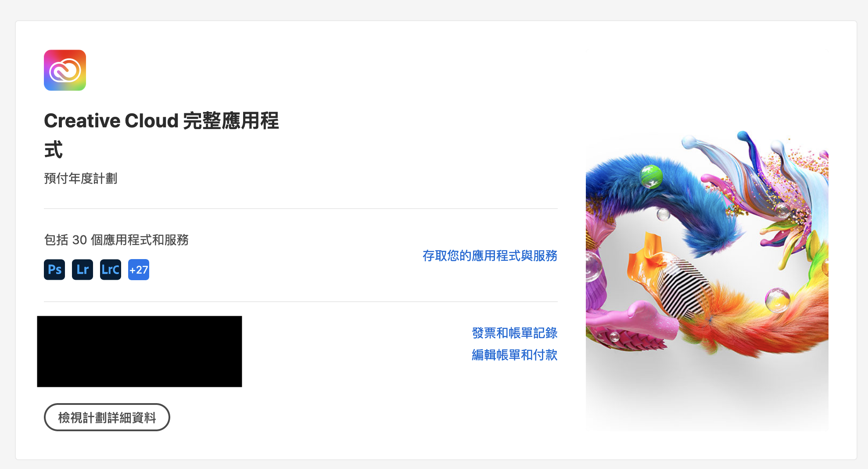Image resolution: width=868 pixels, height=469 pixels.
Task: Click the colorful Creative Cloud artwork image
Action: point(707,280)
